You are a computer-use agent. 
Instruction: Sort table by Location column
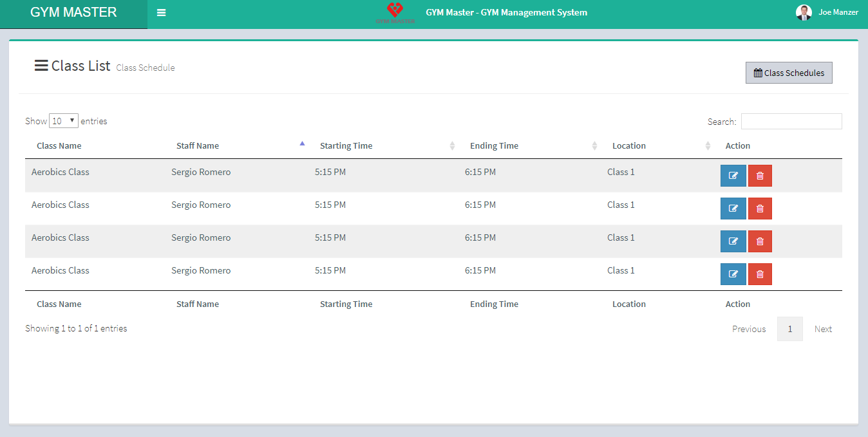click(628, 146)
